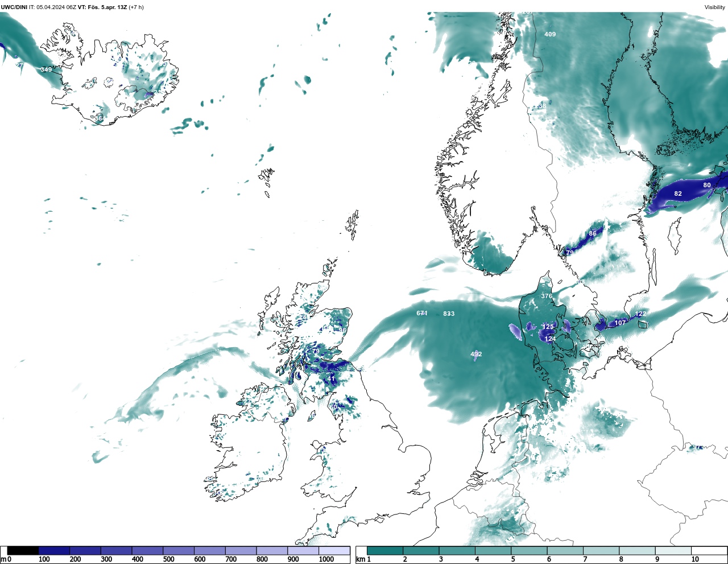This screenshot has height=564, width=728.
Task: Click the 100–200 m dark navy legend swatch
Action: [54, 551]
